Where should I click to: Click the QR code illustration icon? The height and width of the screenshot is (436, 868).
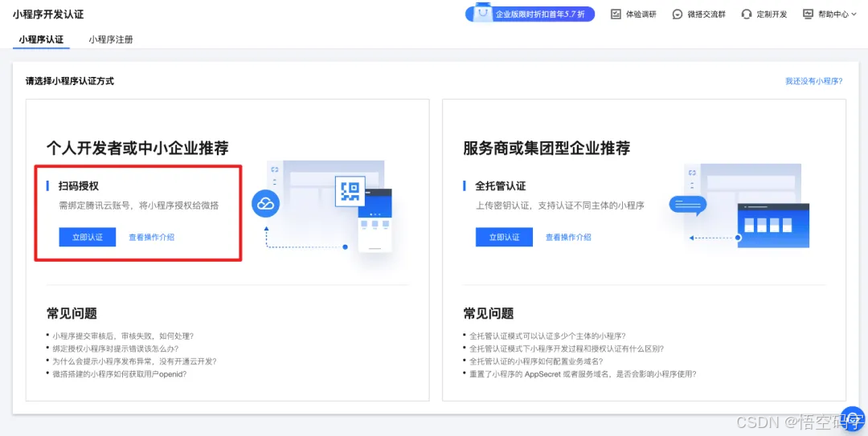350,191
